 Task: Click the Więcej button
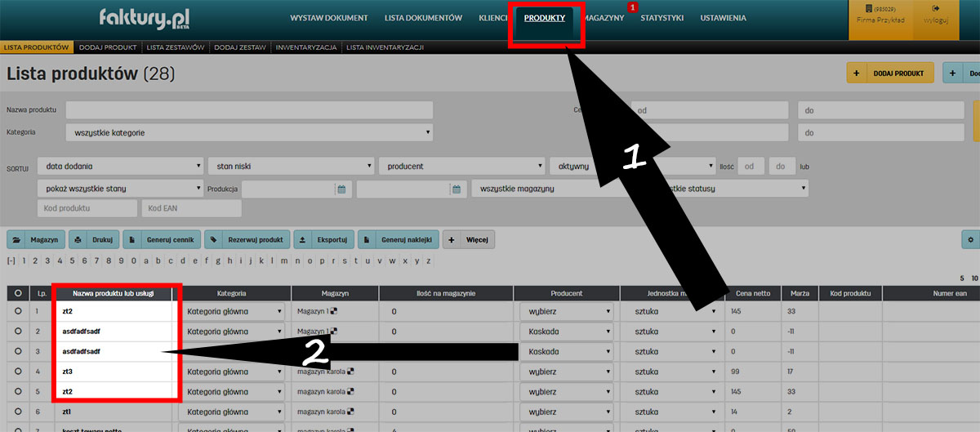coord(469,240)
